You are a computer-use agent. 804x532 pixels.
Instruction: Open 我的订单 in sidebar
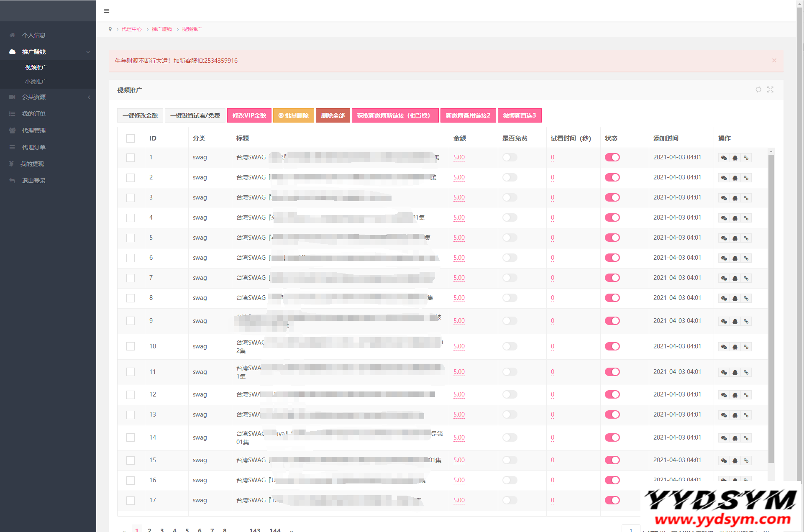pyautogui.click(x=33, y=114)
